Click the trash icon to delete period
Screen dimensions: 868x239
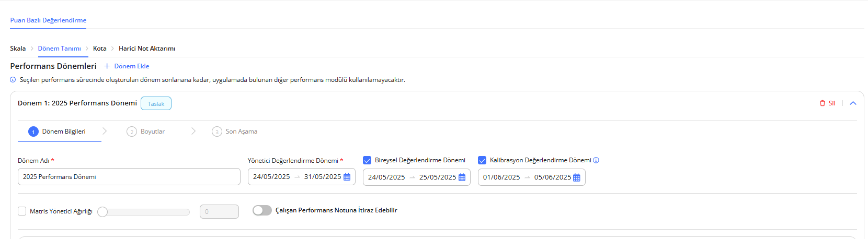[822, 103]
